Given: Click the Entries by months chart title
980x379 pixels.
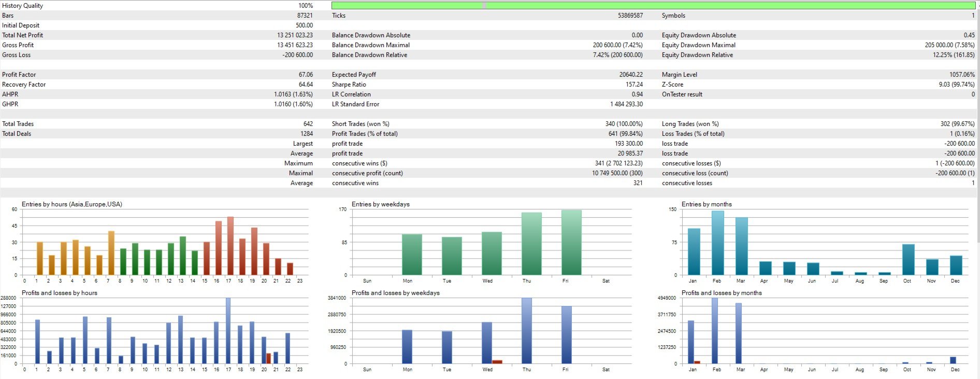Looking at the screenshot, I should click(707, 204).
